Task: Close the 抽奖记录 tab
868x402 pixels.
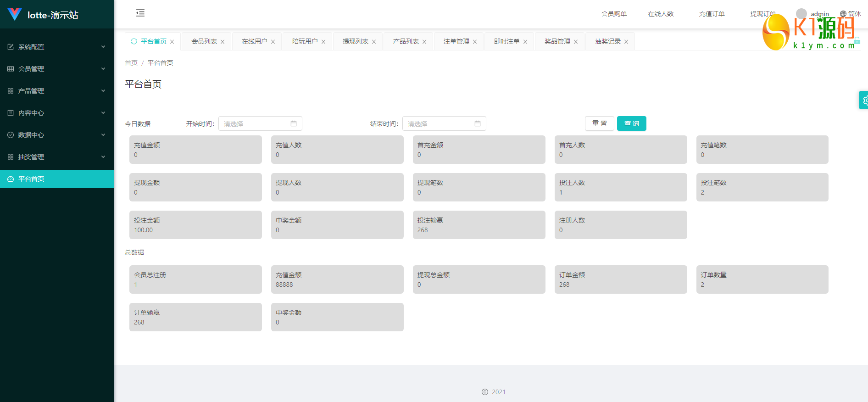Action: pos(626,42)
